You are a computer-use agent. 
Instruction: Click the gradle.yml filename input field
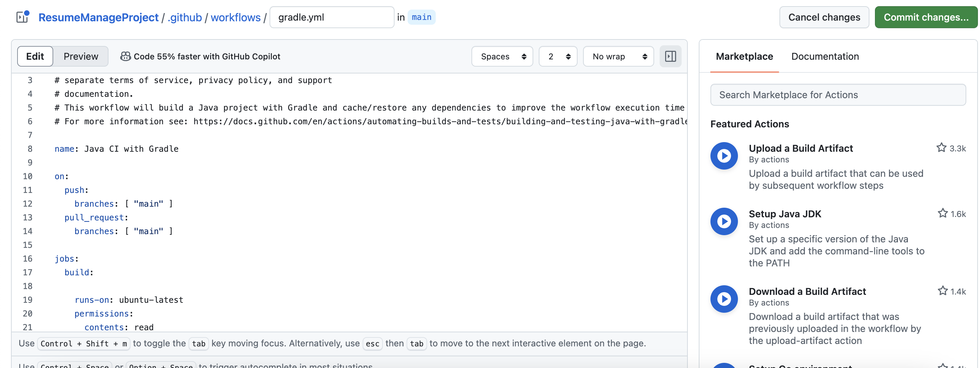point(331,17)
